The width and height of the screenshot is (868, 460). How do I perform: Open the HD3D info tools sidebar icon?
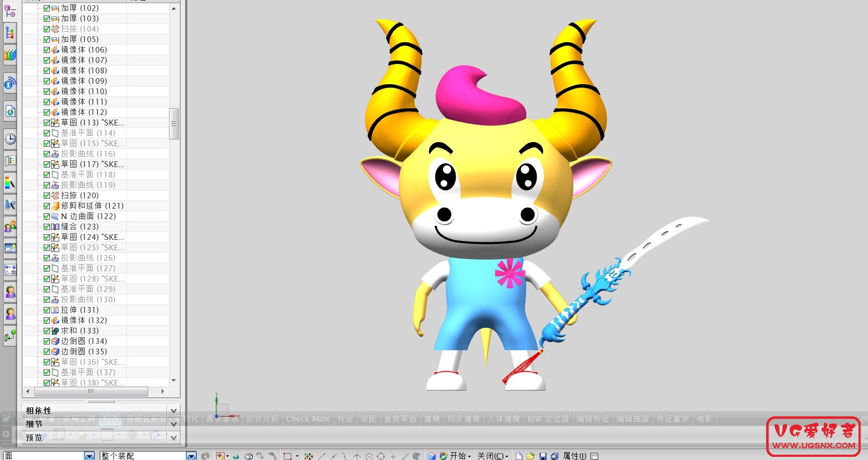point(10,83)
